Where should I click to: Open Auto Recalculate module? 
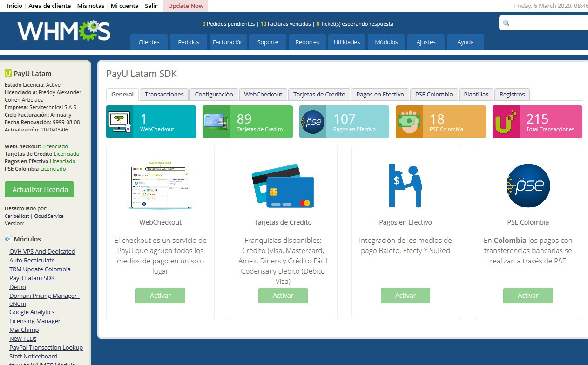pyautogui.click(x=32, y=260)
